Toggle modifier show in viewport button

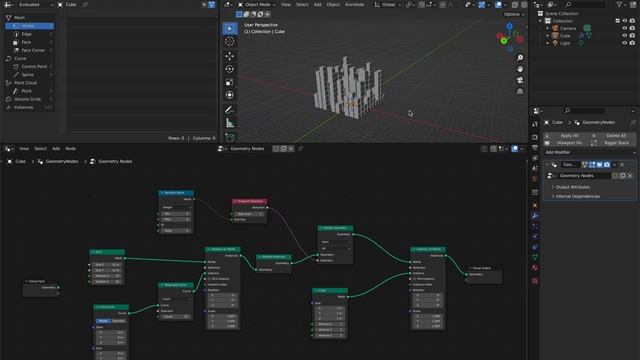(600, 164)
